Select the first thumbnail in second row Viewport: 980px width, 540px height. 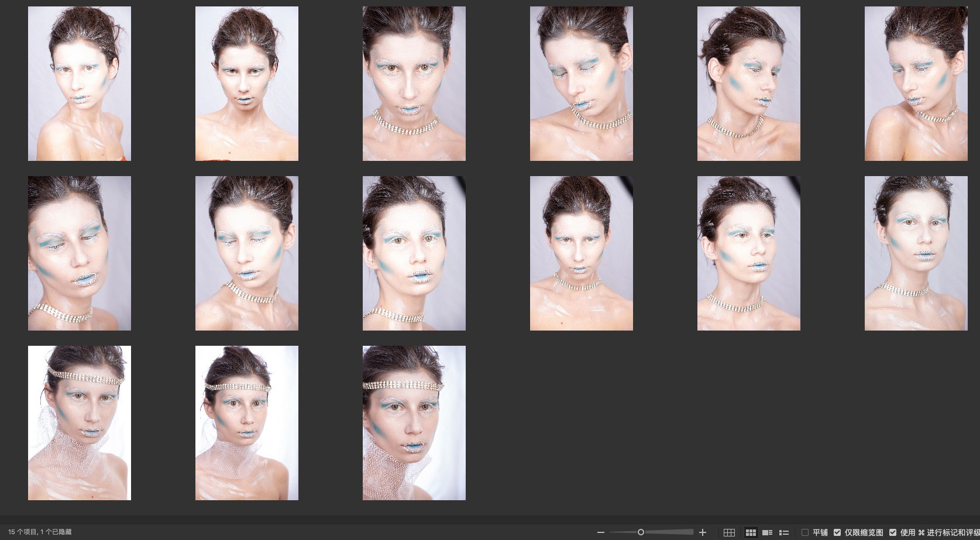point(80,253)
